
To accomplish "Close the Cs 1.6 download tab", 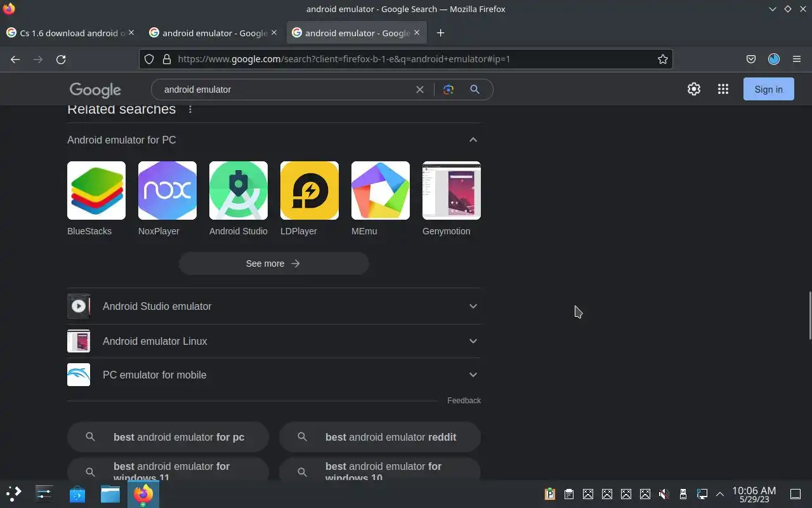I will coord(131,32).
